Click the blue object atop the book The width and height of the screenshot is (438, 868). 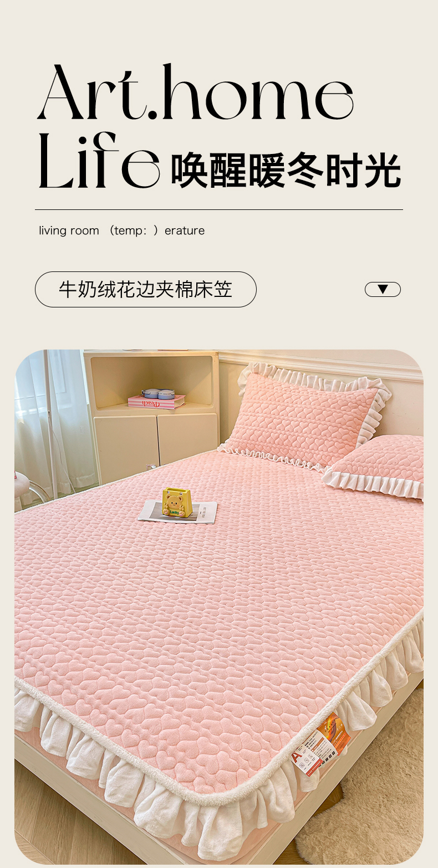[x=157, y=393]
